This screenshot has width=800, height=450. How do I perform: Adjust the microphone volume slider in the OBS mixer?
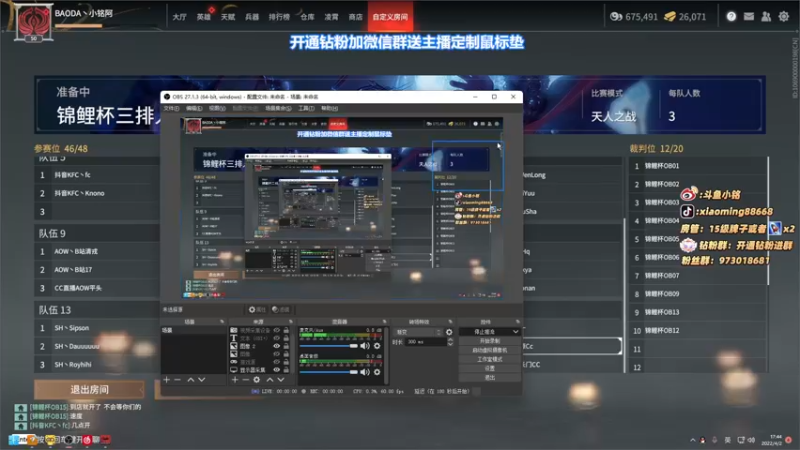pos(329,346)
